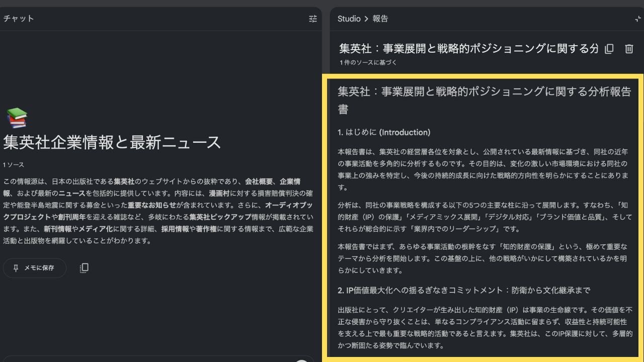The width and height of the screenshot is (644, 362).
Task: Copy the chat summary with copy icon
Action: pos(84,268)
